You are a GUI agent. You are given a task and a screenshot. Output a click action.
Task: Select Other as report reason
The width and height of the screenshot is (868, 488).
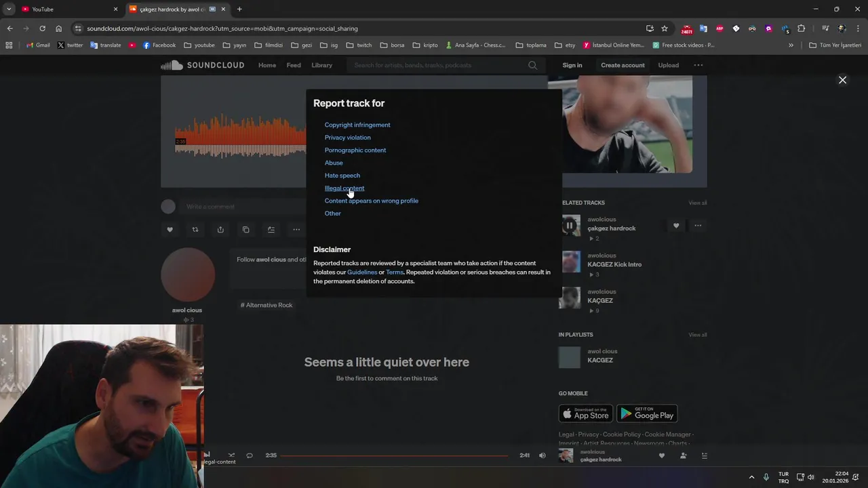[x=332, y=213]
